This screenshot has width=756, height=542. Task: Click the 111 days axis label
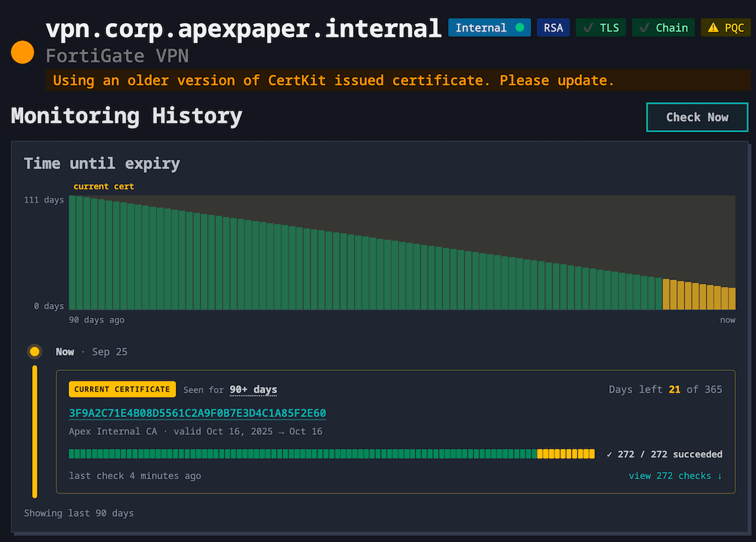(45, 200)
